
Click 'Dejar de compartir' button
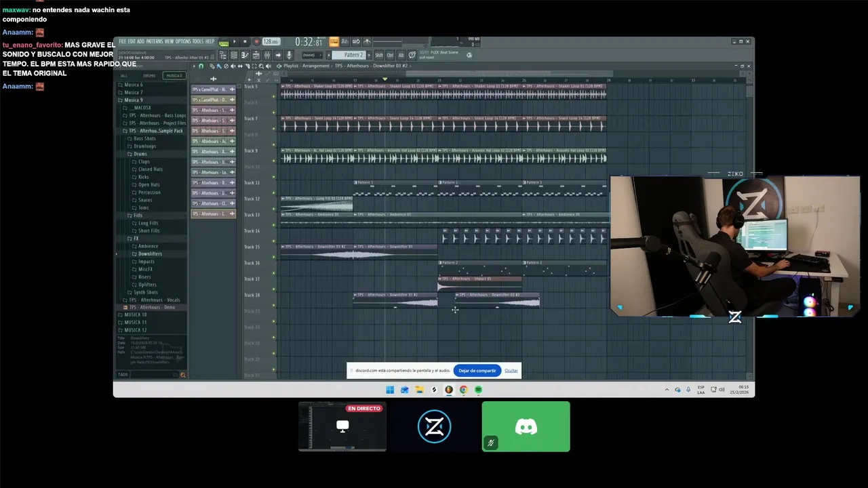point(477,371)
